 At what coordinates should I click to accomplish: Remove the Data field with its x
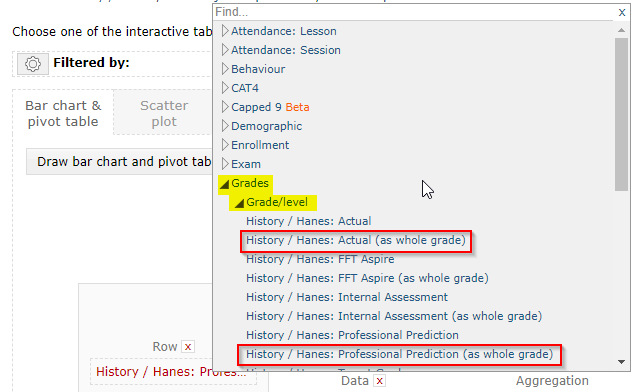(x=379, y=381)
